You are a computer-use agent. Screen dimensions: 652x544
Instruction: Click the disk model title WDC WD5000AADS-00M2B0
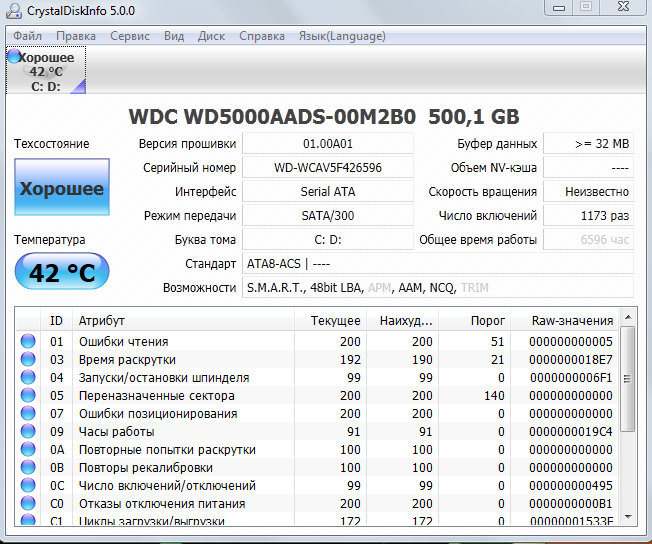[x=272, y=116]
